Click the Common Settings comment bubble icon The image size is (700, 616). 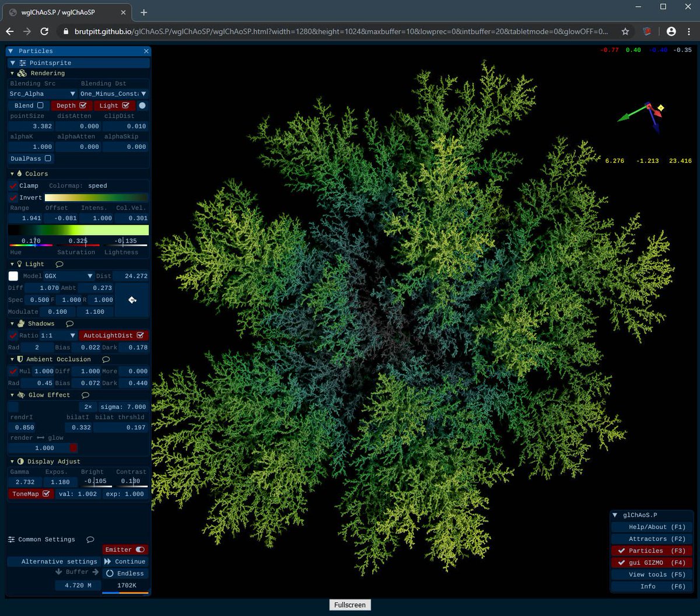(x=90, y=540)
